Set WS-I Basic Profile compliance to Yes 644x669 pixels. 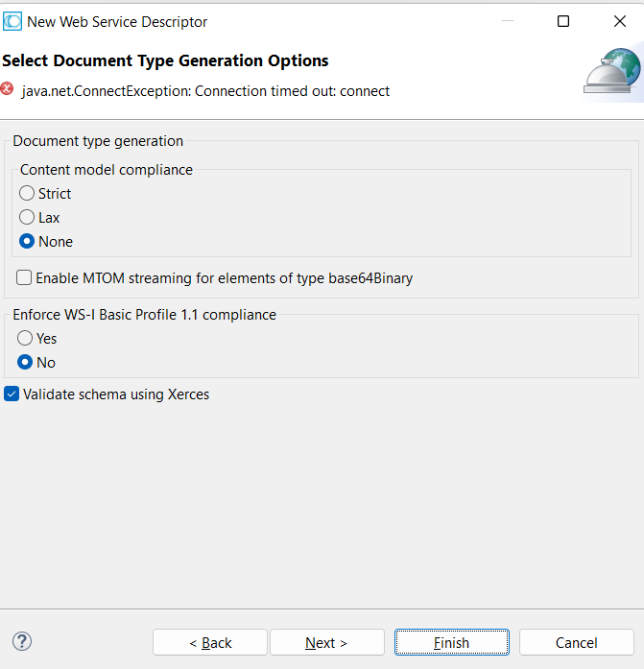26,339
